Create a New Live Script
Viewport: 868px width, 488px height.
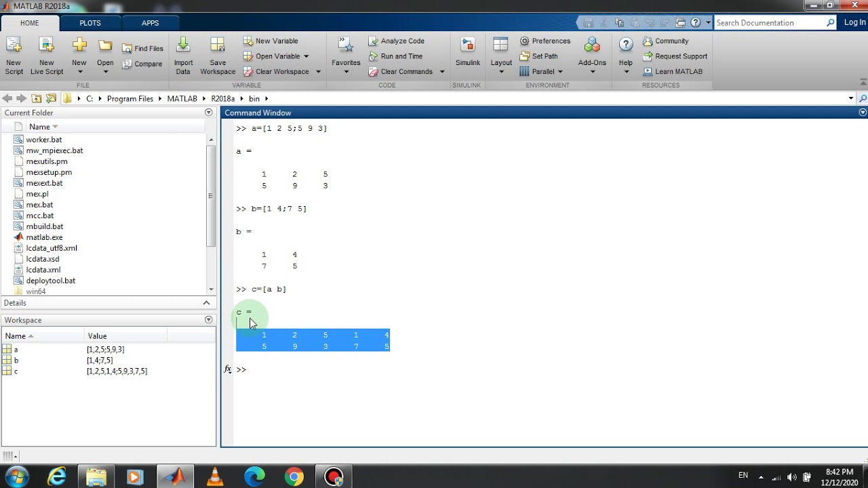[x=46, y=56]
